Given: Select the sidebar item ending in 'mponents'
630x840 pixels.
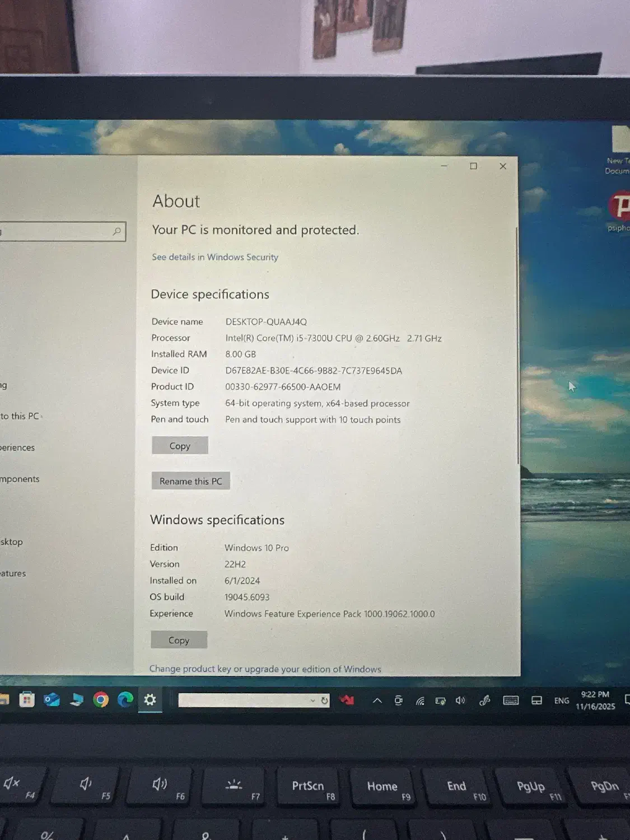Looking at the screenshot, I should click(20, 479).
